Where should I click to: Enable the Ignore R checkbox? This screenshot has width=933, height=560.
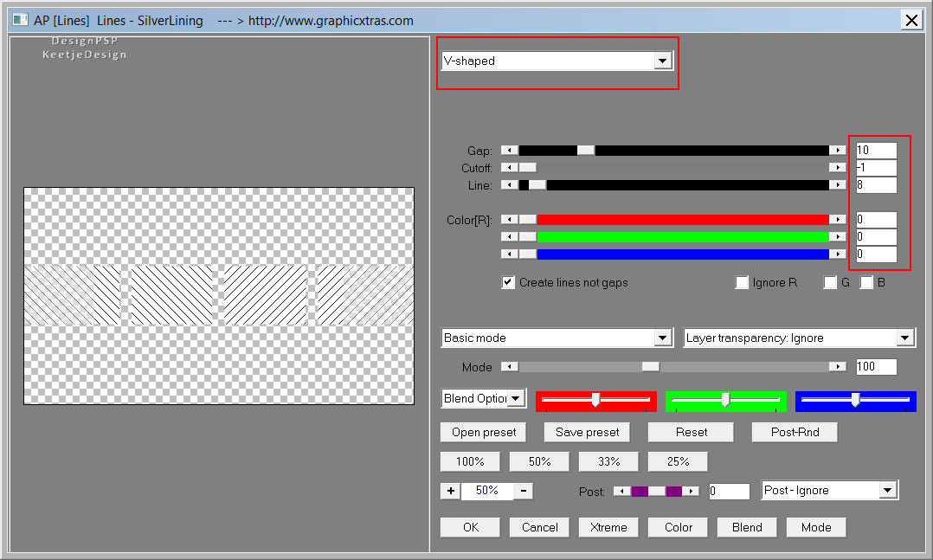pyautogui.click(x=742, y=282)
